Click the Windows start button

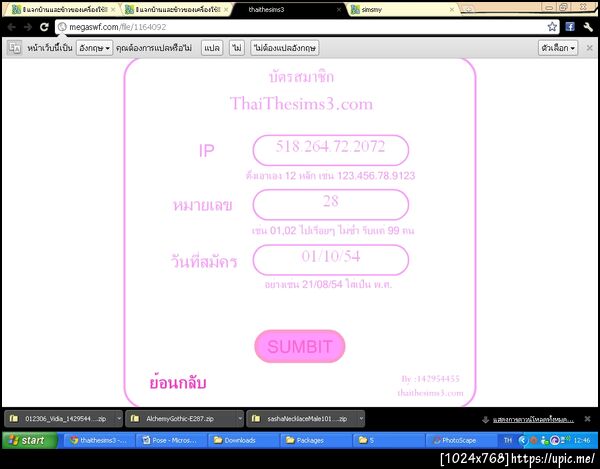(29, 440)
